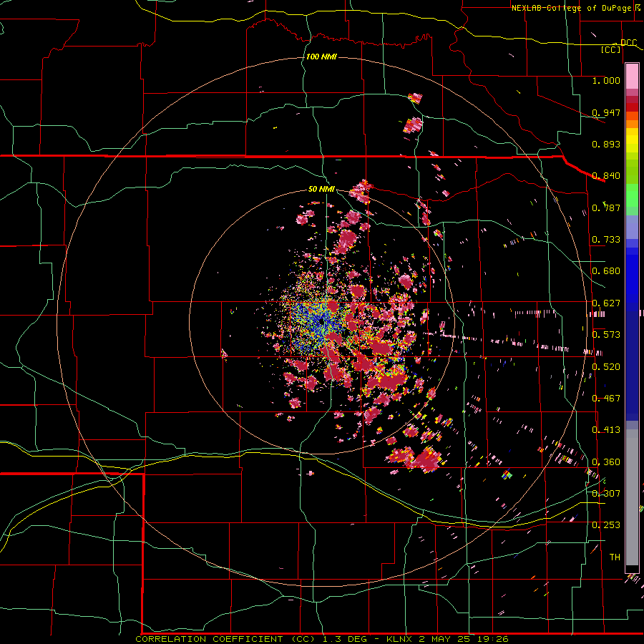Click the 0.893 color scale label
The height and width of the screenshot is (644, 644).
[606, 144]
